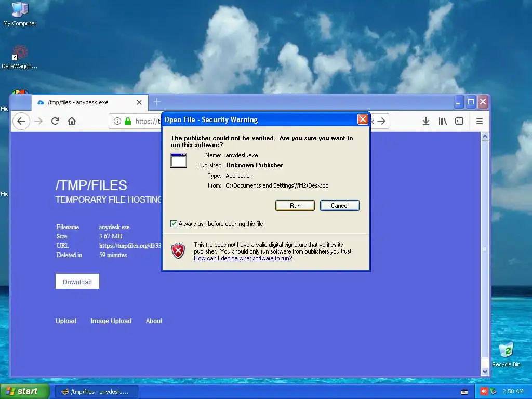Open the browser hamburger menu

480,121
